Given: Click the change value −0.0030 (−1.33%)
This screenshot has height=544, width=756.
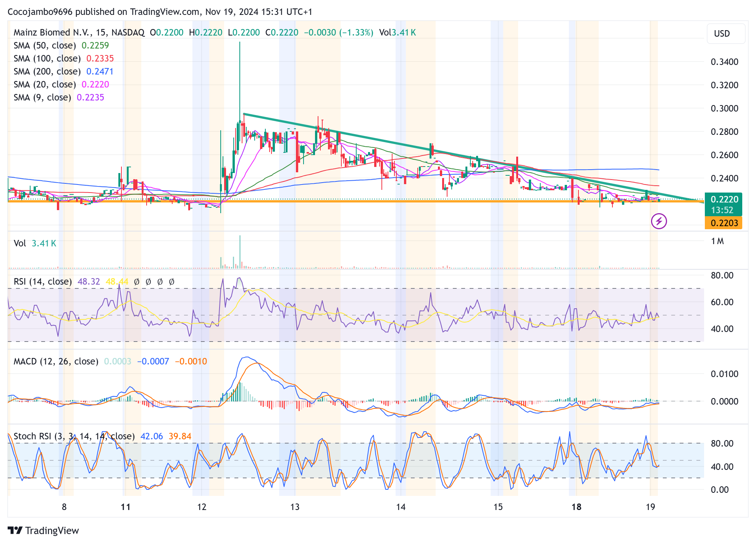Looking at the screenshot, I should click(338, 32).
